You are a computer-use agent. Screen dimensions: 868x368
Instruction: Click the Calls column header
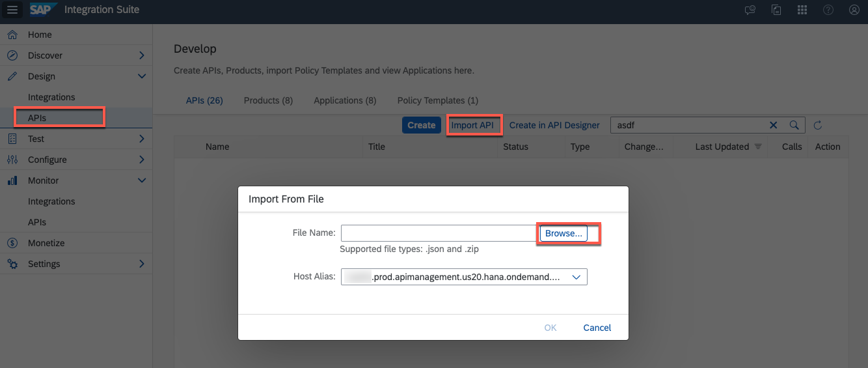(792, 147)
